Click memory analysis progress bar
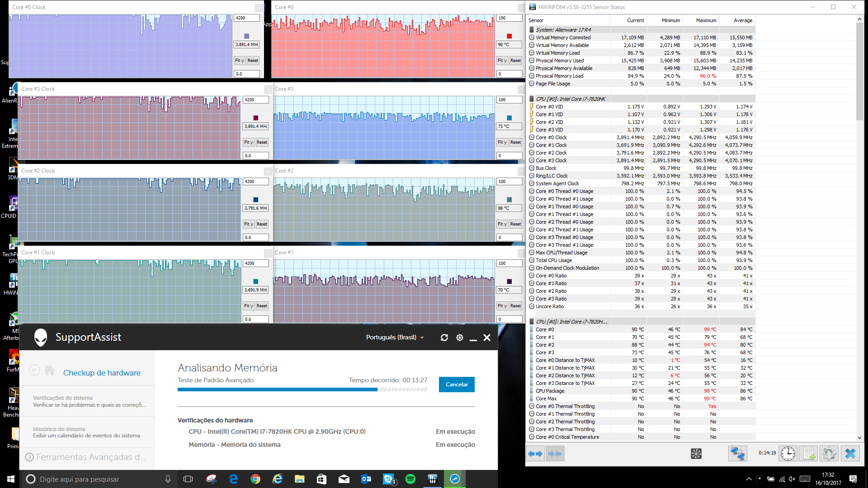The height and width of the screenshot is (488, 868). (x=302, y=389)
